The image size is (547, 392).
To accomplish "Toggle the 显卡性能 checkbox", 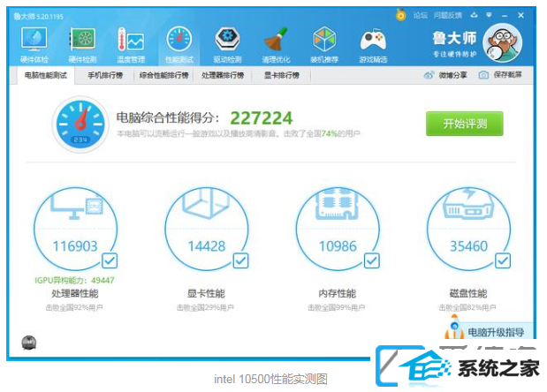I will point(240,260).
